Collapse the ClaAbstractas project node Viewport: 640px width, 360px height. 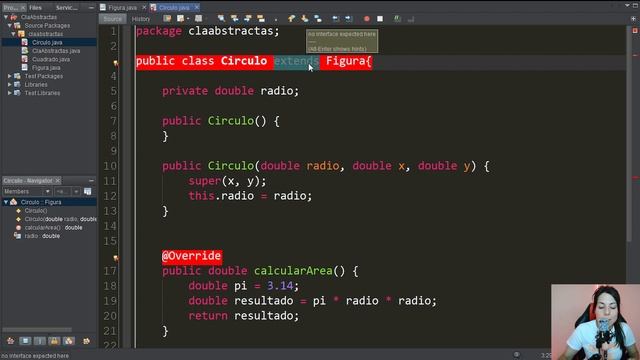tap(6, 17)
